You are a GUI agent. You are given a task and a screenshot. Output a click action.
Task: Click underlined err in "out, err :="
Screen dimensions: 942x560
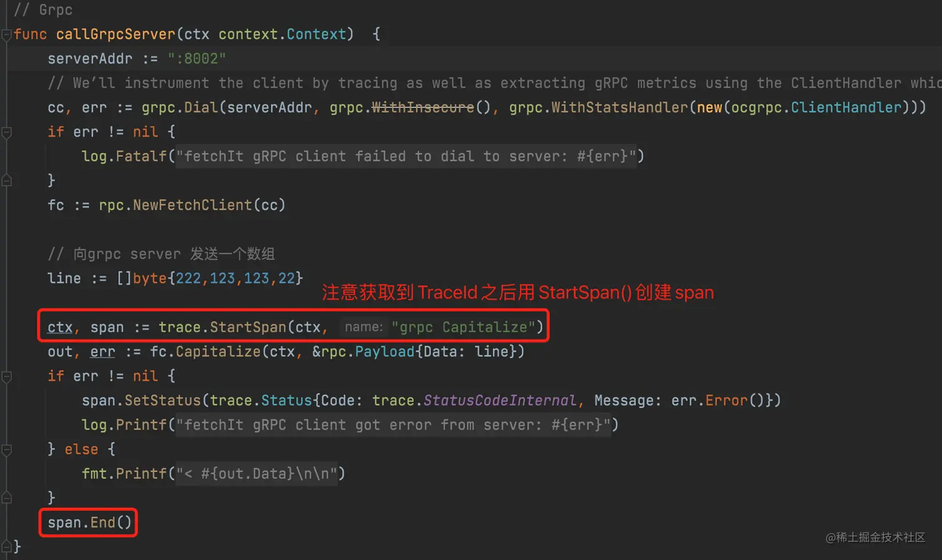pos(103,351)
